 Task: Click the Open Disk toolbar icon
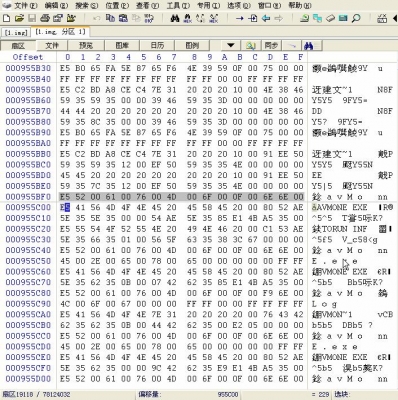coord(304,18)
